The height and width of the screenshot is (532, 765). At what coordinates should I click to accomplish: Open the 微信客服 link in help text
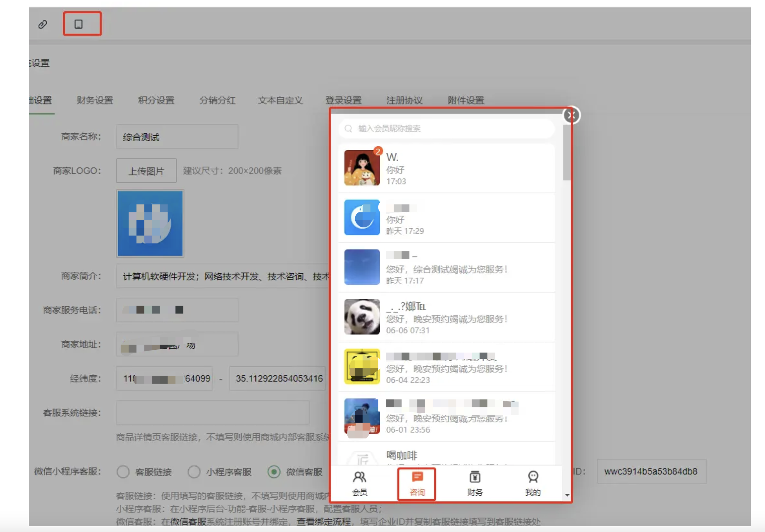coord(188,521)
